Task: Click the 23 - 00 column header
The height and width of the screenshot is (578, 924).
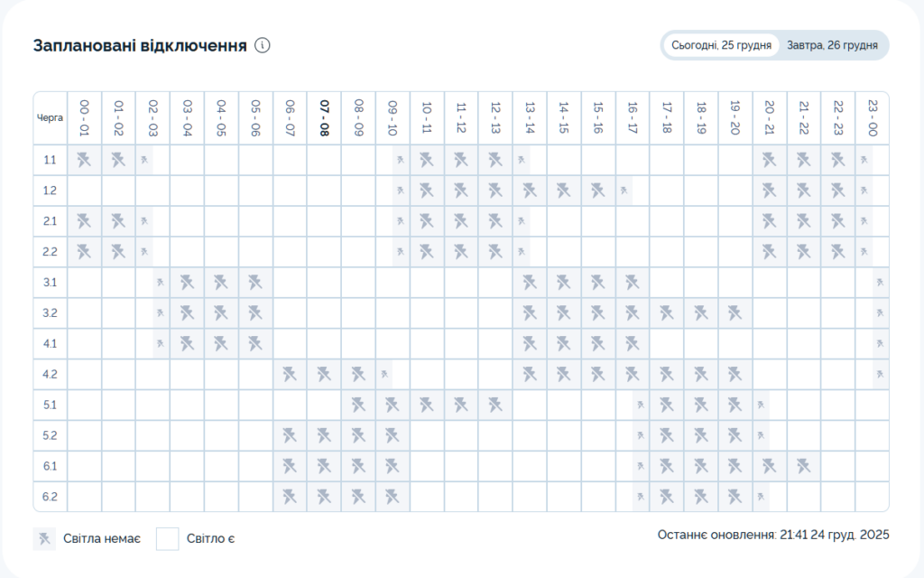Action: (872, 118)
